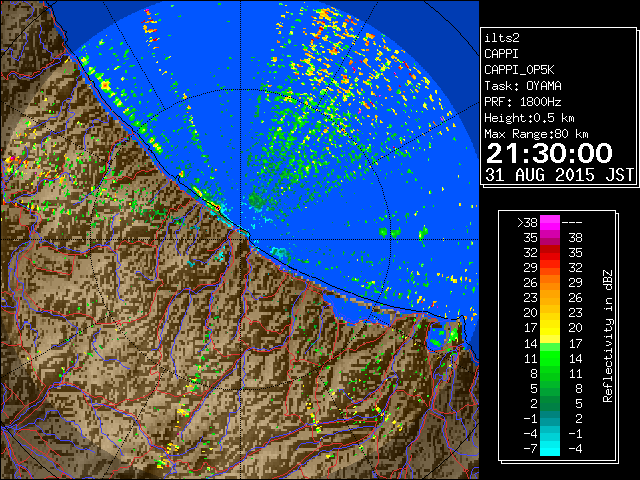This screenshot has width=640, height=480.
Task: Click the 21:30:00 timestamp
Action: tap(549, 153)
